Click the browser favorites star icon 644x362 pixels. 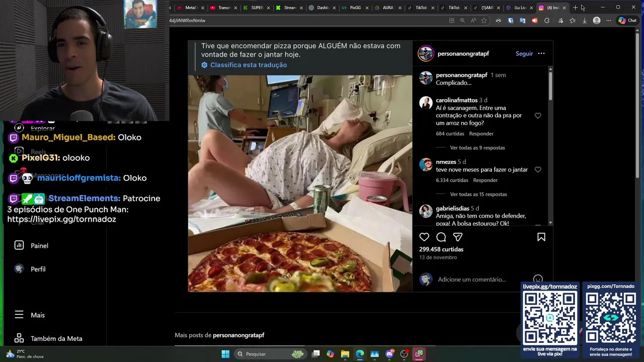pyautogui.click(x=484, y=21)
